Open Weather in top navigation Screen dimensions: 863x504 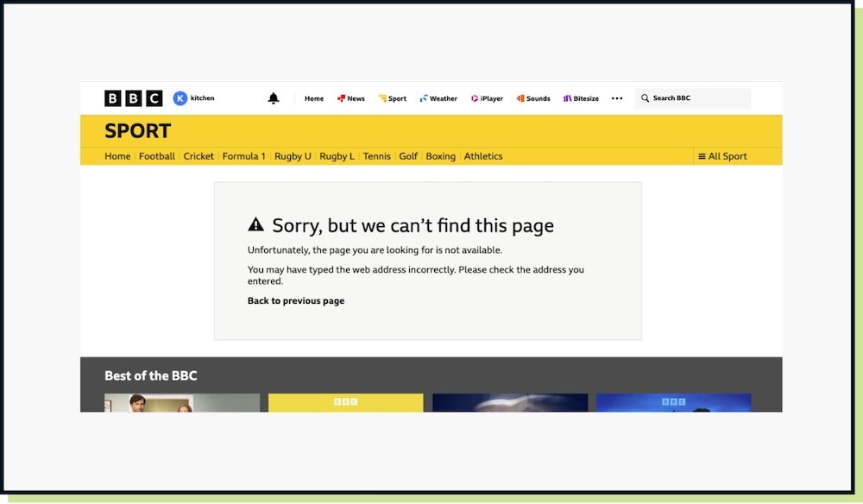click(x=444, y=98)
